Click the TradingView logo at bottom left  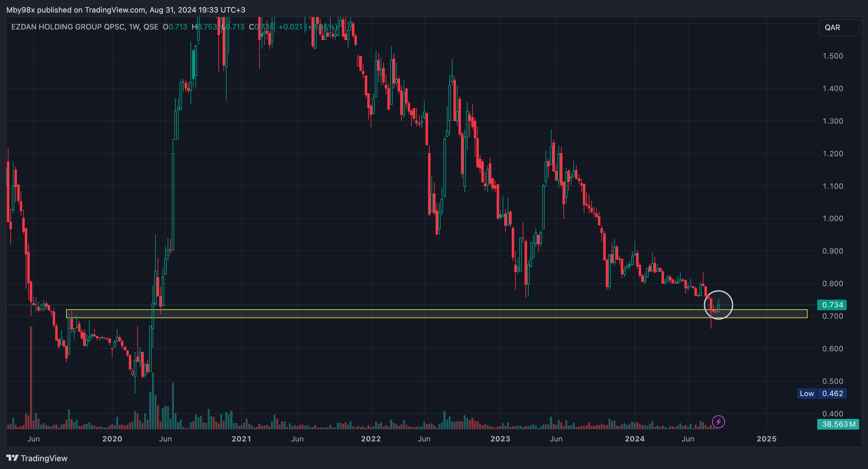coord(37,458)
